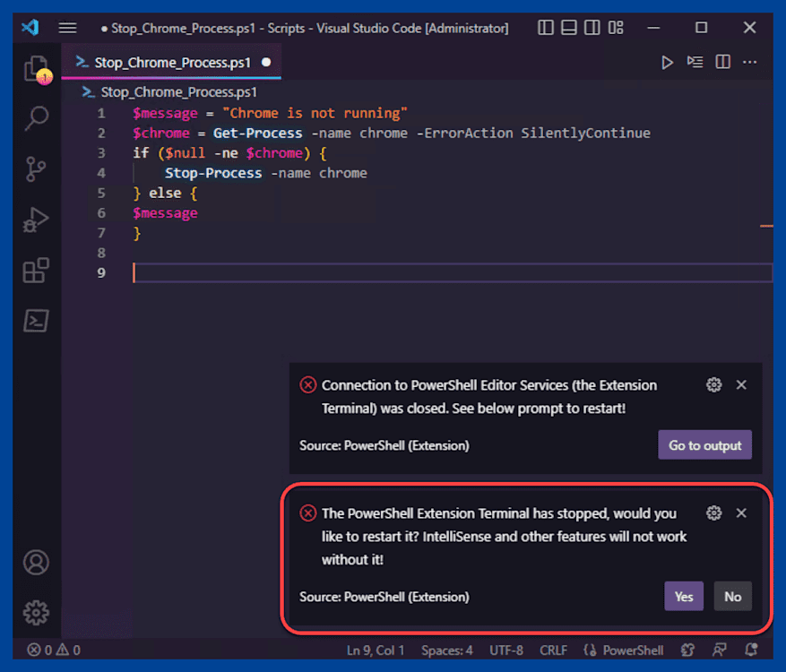This screenshot has width=786, height=672.
Task: Click -ErrorAction parameter on line 2
Action: pyautogui.click(x=464, y=134)
